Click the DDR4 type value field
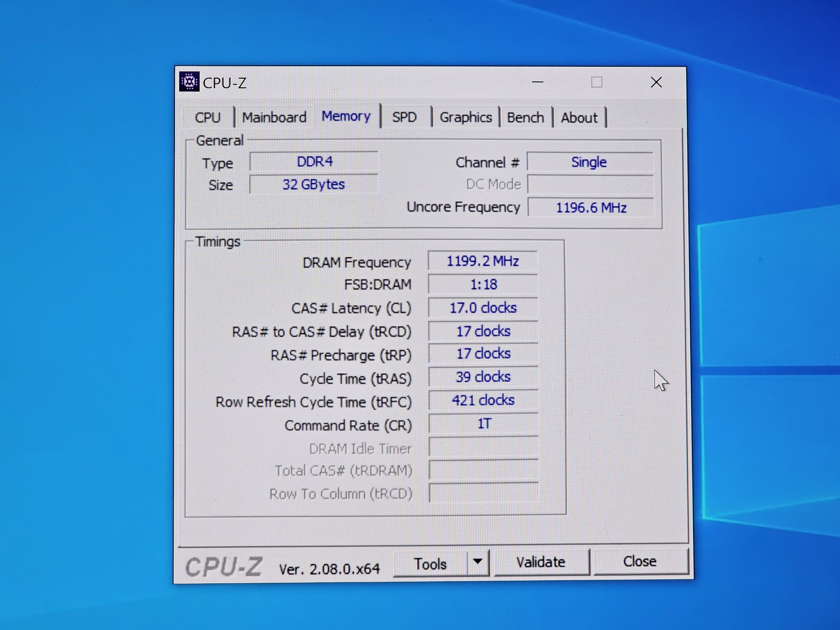840x630 pixels. click(314, 161)
